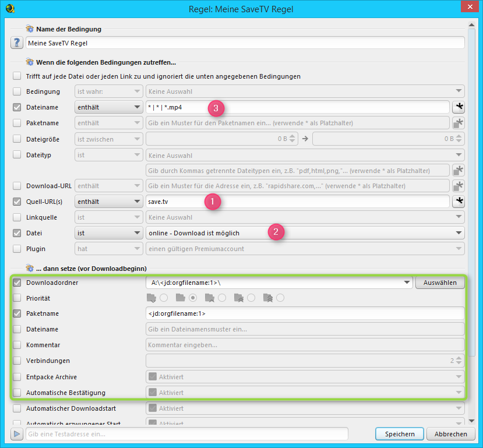Click the JDownloader icon in the title bar
Image resolution: width=483 pixels, height=448 pixels.
click(10, 9)
